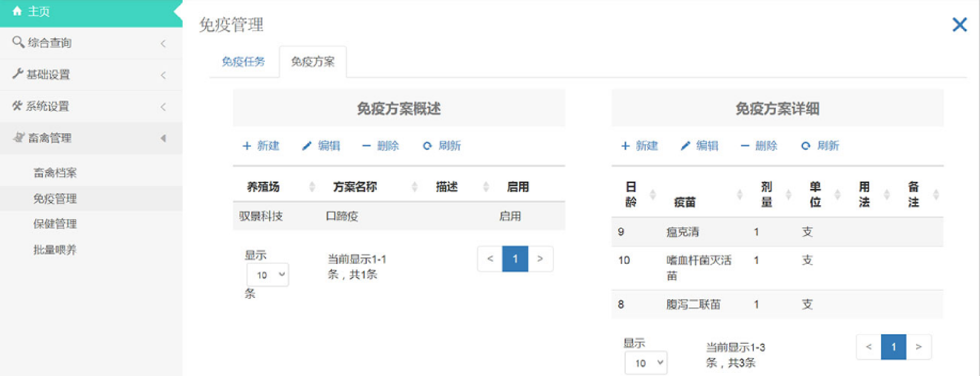
Task: Close the 免疫管理 panel with X
Action: 960,25
